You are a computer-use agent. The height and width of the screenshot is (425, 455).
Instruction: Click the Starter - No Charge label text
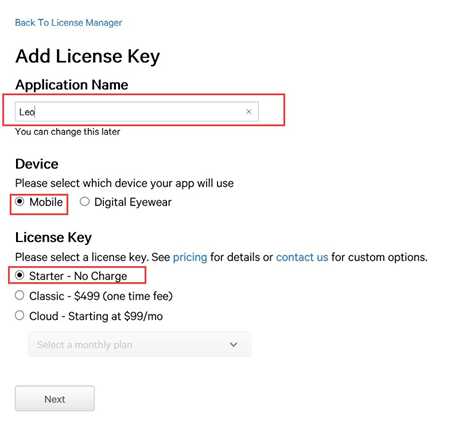point(78,276)
